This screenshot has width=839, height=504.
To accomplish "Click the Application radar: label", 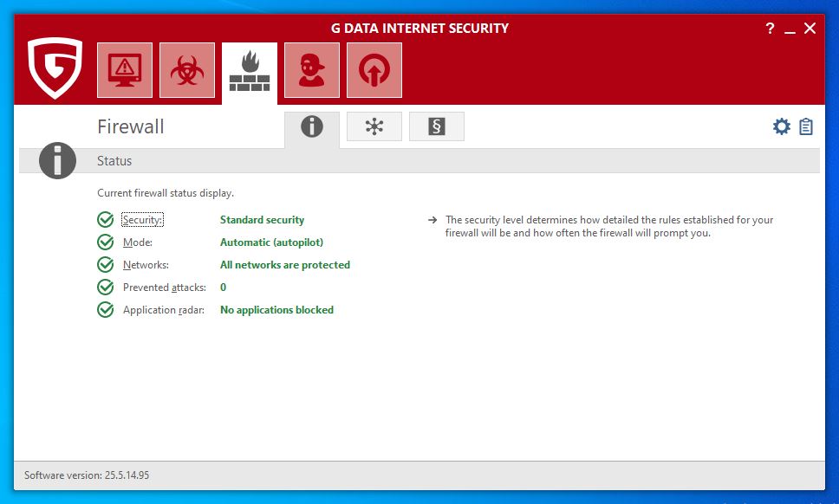I will (164, 310).
